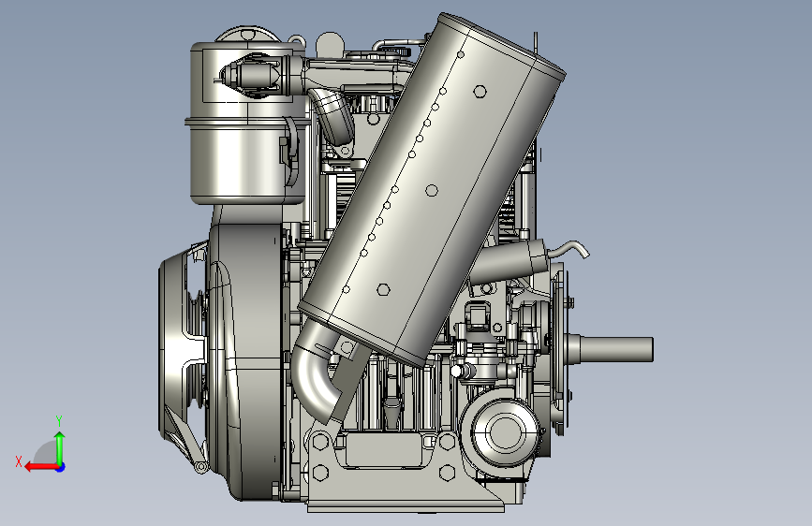Click the "Y" label of the axis triad
The height and width of the screenshot is (526, 812).
pos(59,421)
